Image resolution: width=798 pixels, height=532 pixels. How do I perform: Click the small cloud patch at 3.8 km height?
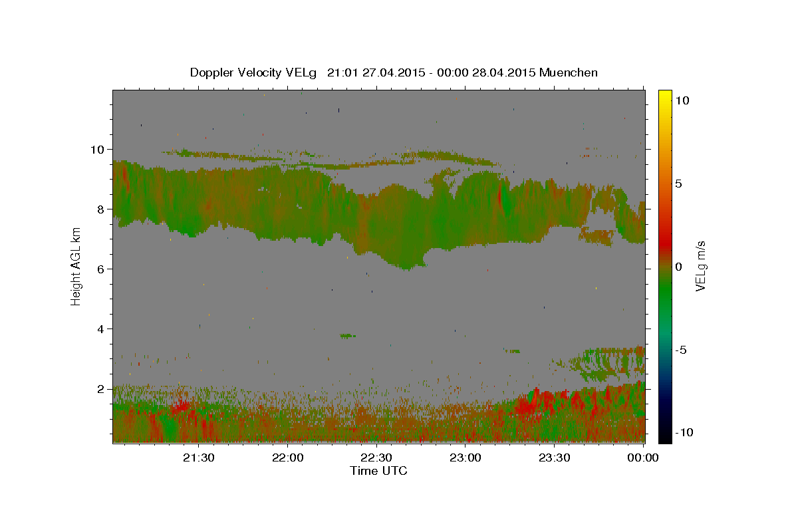point(348,336)
